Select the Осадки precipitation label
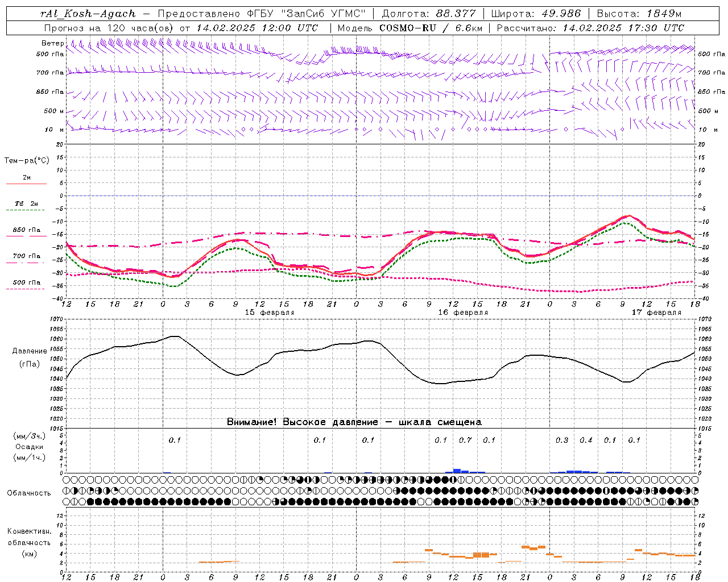This screenshot has width=728, height=582. [x=29, y=447]
